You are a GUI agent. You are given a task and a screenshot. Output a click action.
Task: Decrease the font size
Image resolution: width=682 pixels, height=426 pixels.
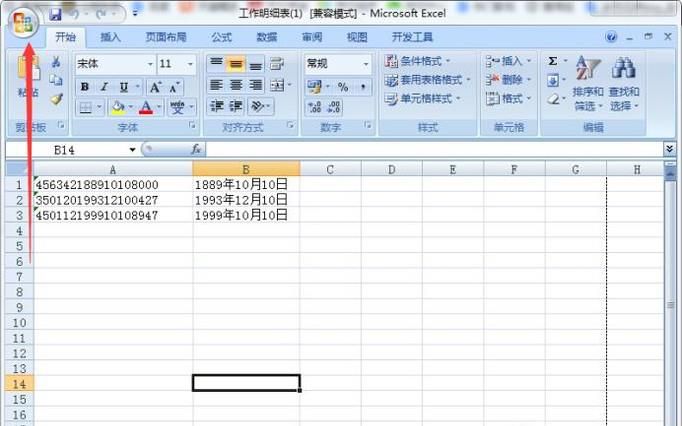click(174, 87)
